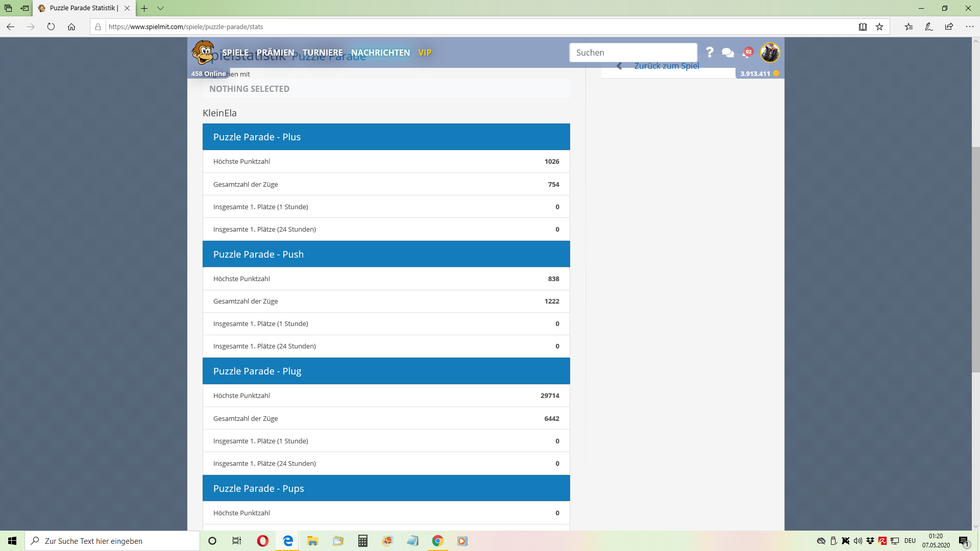Screen dimensions: 980x551
Task: Open the help question mark icon
Action: (x=709, y=52)
